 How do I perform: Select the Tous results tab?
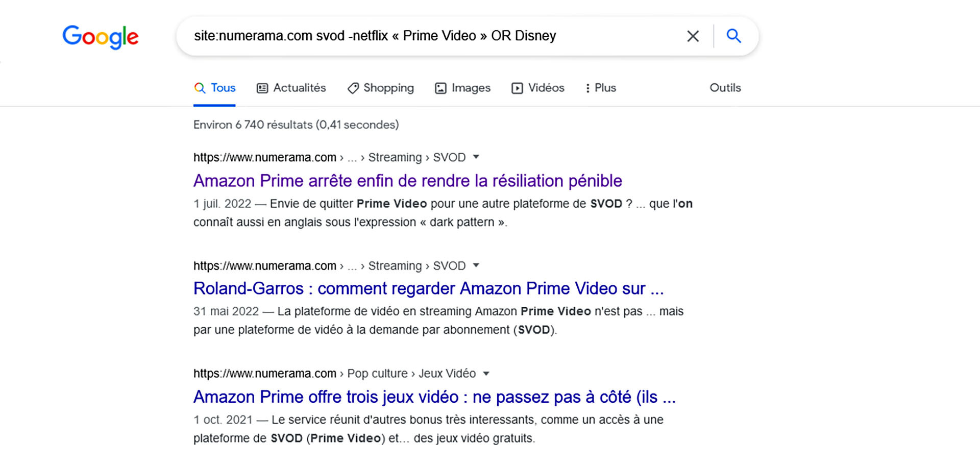tap(214, 88)
